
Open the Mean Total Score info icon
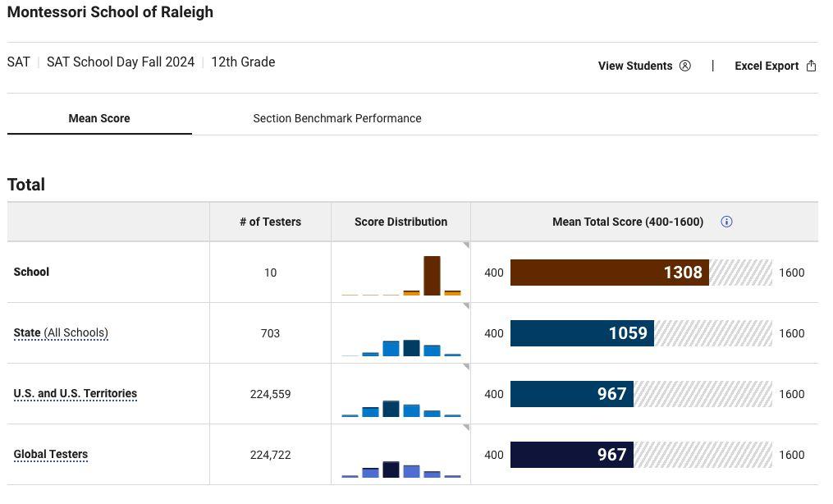point(726,222)
